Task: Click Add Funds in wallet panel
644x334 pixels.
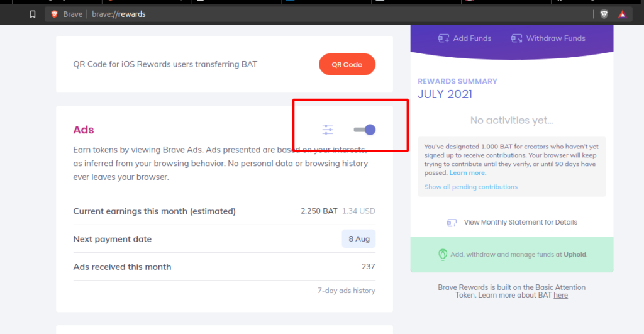Action: [x=465, y=38]
